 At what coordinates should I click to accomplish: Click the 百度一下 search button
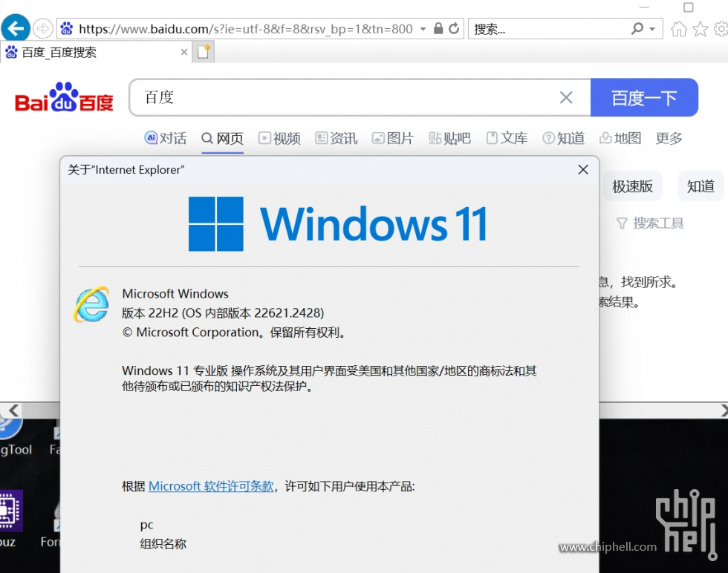tap(644, 97)
